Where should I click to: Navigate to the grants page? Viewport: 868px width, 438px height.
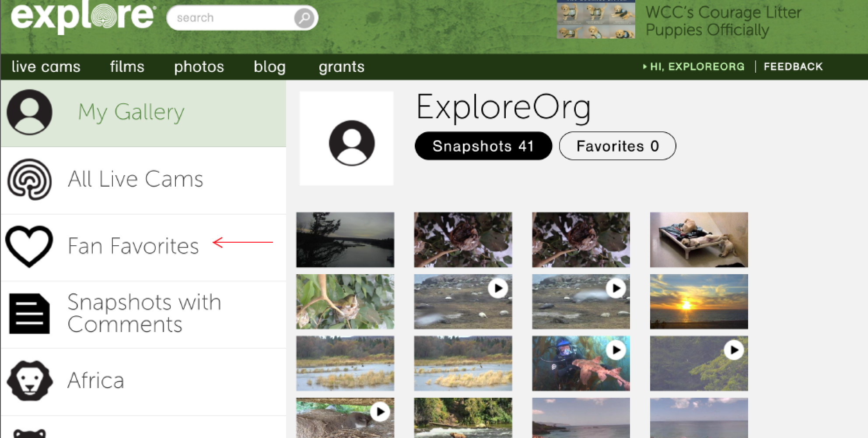pyautogui.click(x=342, y=67)
